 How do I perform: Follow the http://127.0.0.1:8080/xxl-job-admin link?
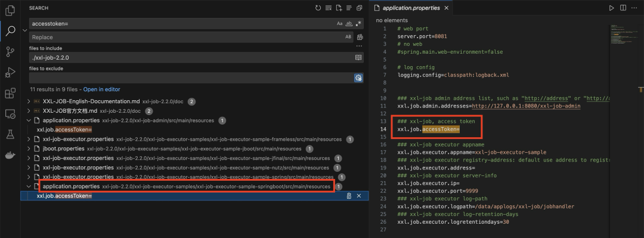coord(526,106)
